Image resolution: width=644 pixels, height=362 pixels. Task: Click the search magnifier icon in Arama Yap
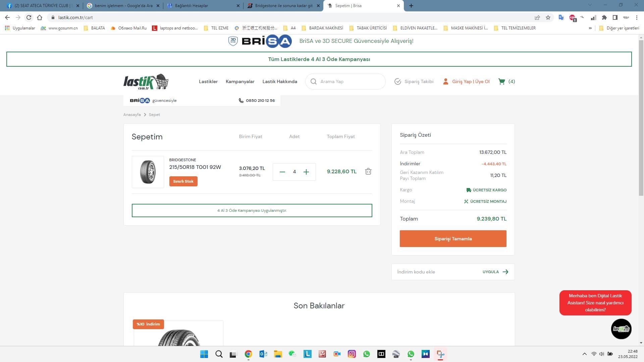click(313, 81)
